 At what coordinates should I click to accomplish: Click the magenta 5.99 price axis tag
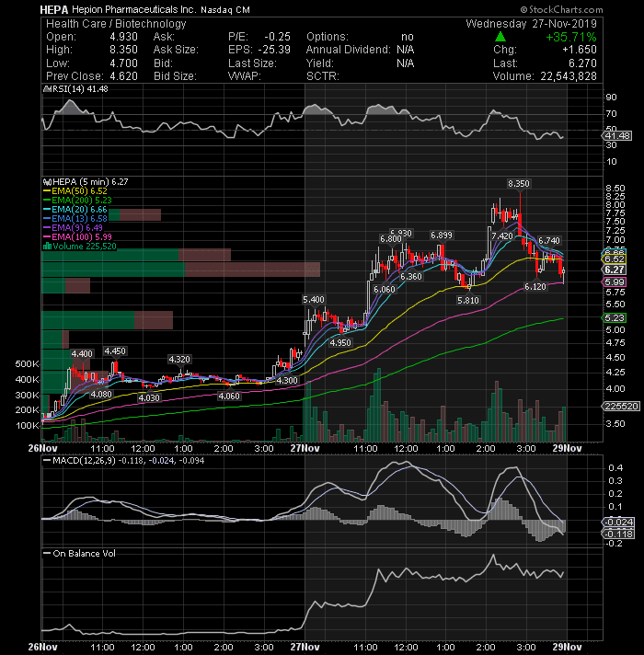[614, 282]
